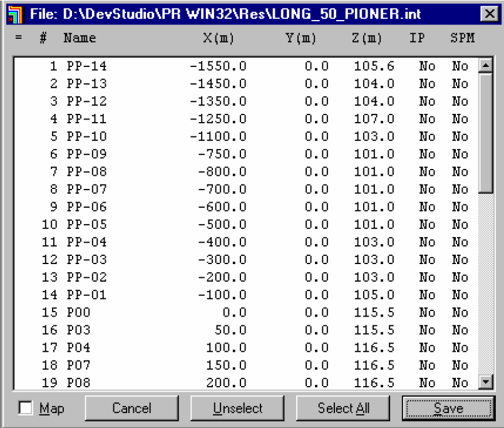Click the Z value 107.0
The image size is (504, 428).
coord(374,119)
